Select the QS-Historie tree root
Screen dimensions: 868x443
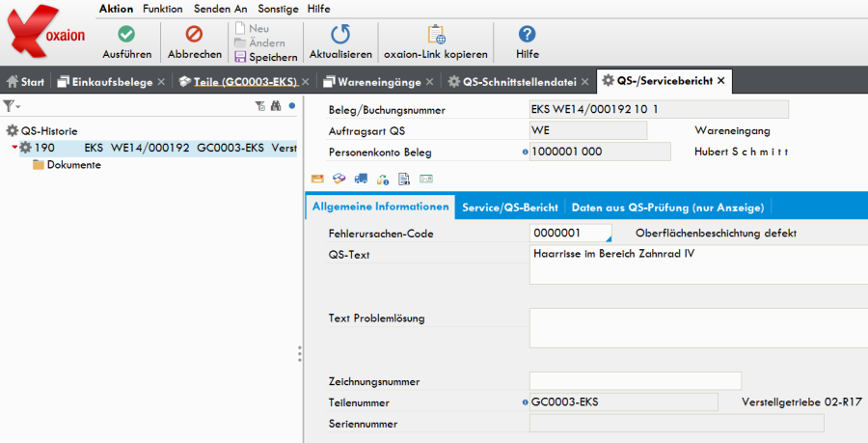42,131
